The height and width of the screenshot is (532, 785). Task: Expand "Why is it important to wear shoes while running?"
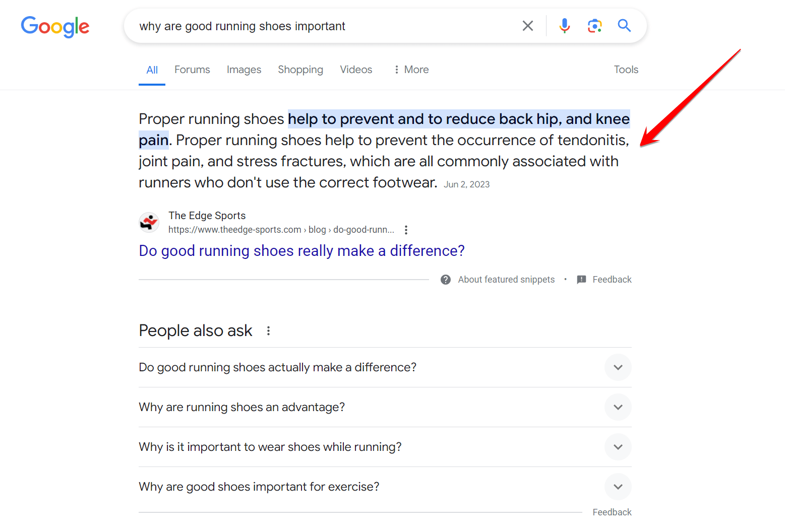(x=618, y=447)
